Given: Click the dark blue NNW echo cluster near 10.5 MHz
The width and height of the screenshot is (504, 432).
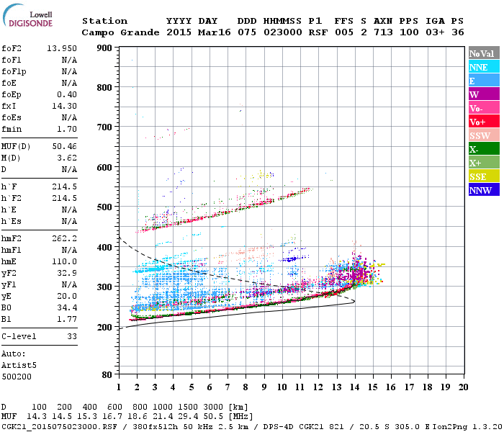Looking at the screenshot, I should coord(292,259).
